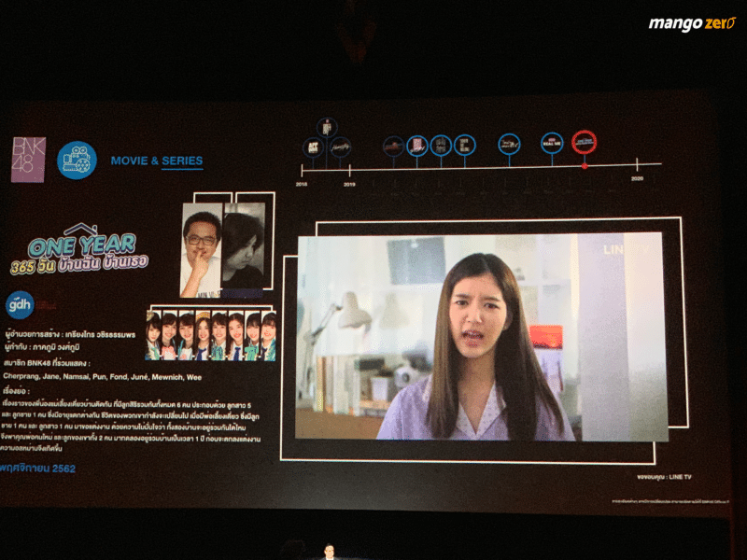The height and width of the screenshot is (560, 747).
Task: Select the producer photo with glasses
Action: [x=201, y=250]
